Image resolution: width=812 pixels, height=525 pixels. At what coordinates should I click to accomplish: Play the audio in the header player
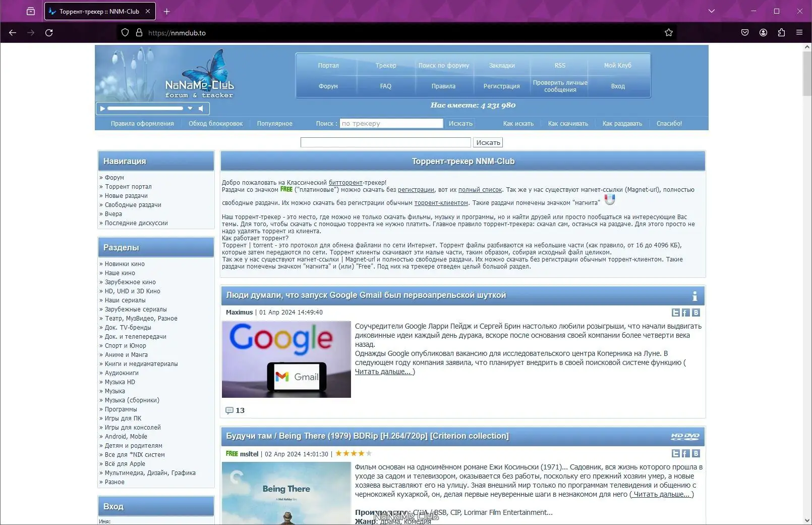(x=102, y=109)
